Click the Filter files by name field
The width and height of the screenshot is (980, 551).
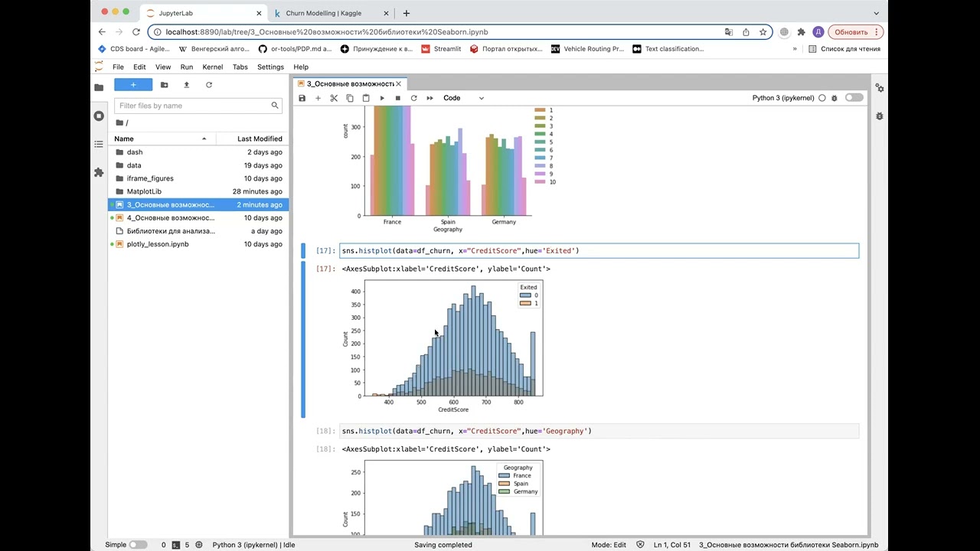(193, 106)
